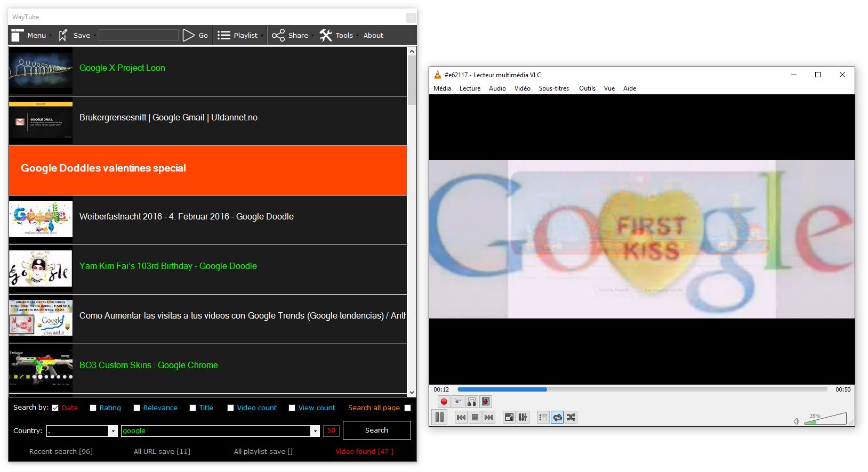868x472 pixels.
Task: Enable the Video count checkbox
Action: [x=230, y=408]
